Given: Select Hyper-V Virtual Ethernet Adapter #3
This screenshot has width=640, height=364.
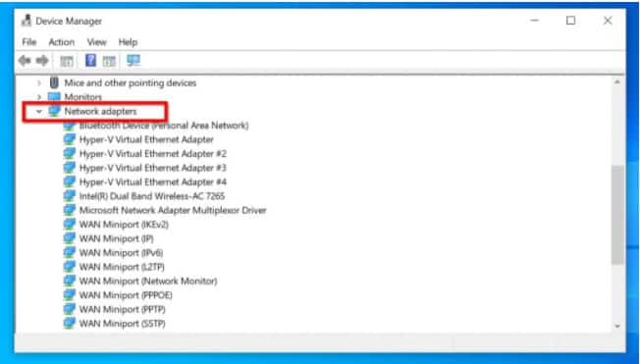Looking at the screenshot, I should pyautogui.click(x=153, y=168).
